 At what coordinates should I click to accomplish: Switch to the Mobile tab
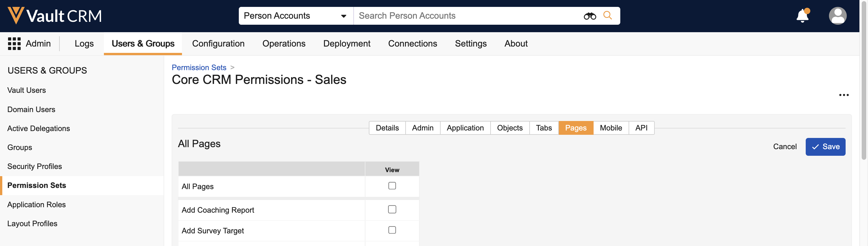point(611,128)
